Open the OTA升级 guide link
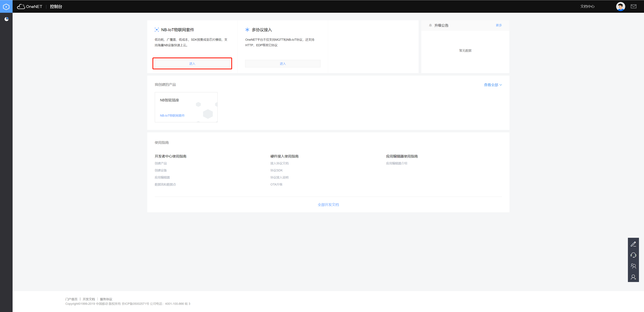644x312 pixels. tap(276, 184)
